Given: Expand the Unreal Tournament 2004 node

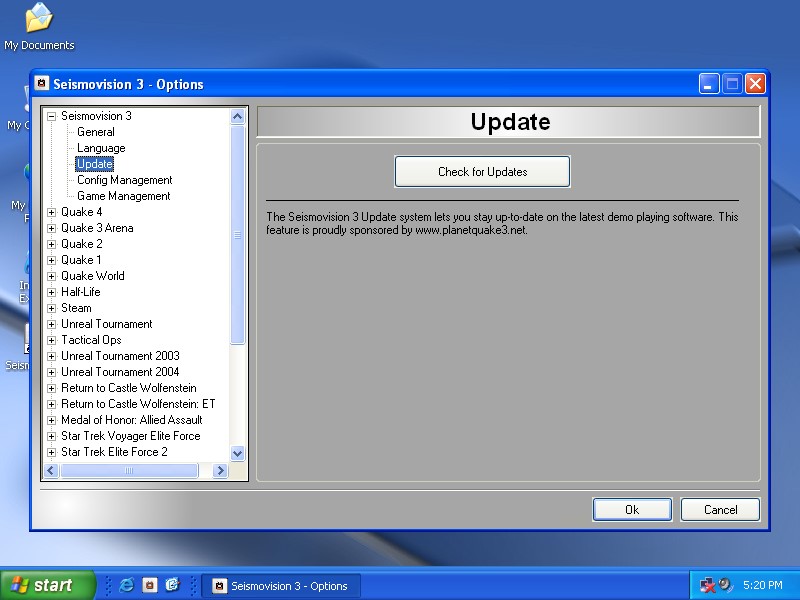Looking at the screenshot, I should [52, 372].
